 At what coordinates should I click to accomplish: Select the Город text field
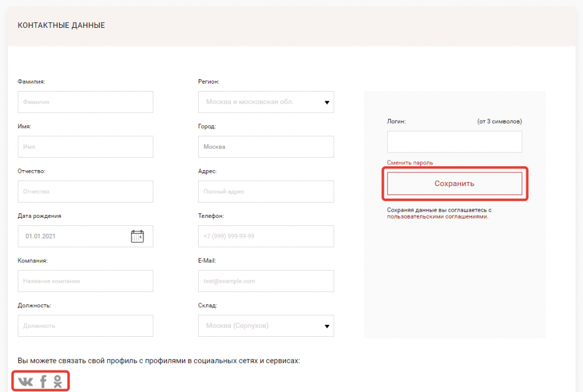pos(266,147)
